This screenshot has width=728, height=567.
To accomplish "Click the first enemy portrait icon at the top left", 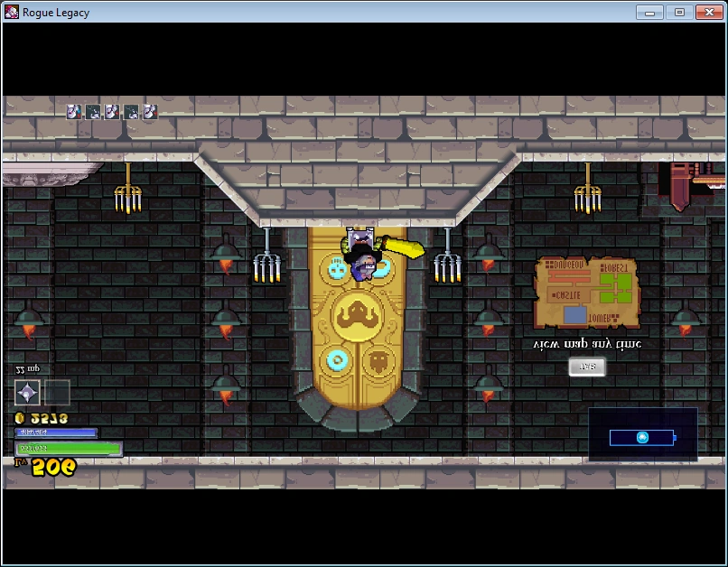I will 74,112.
